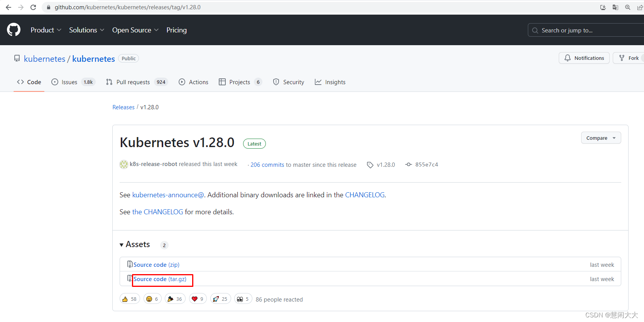Open the kubernetes-announce@ link

tap(168, 195)
